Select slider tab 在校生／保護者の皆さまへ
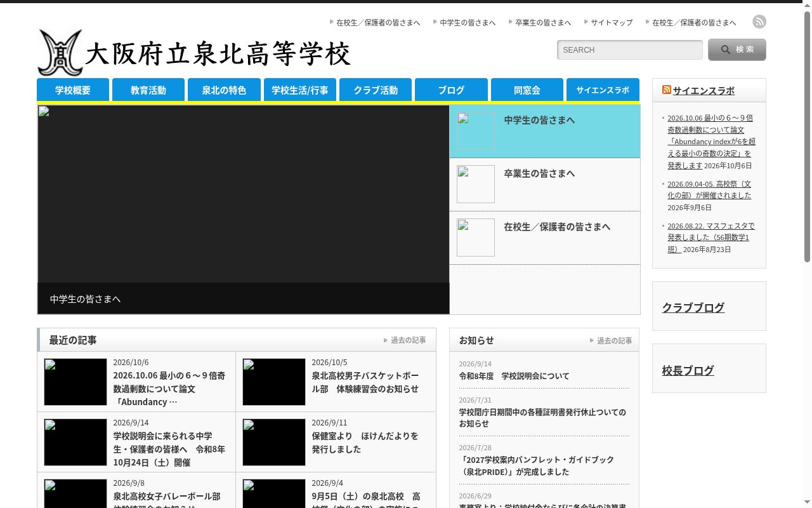 click(545, 238)
